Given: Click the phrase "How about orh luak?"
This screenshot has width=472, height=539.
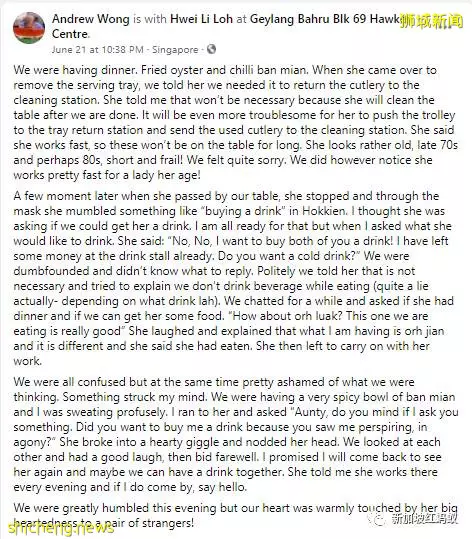Looking at the screenshot, I should pyautogui.click(x=289, y=316).
